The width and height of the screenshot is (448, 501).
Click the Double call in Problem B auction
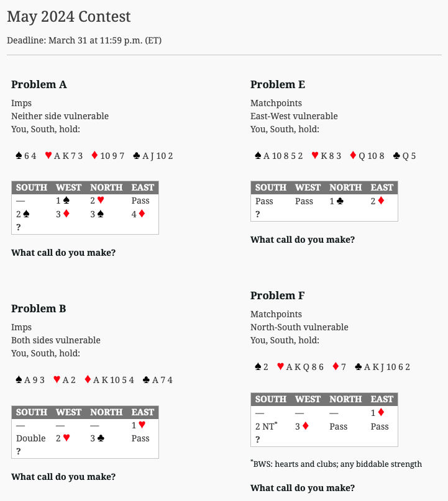[31, 438]
